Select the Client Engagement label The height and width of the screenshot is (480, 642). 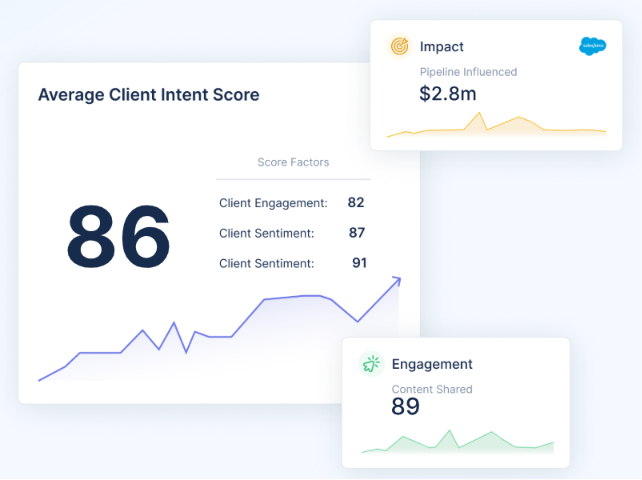pos(273,203)
